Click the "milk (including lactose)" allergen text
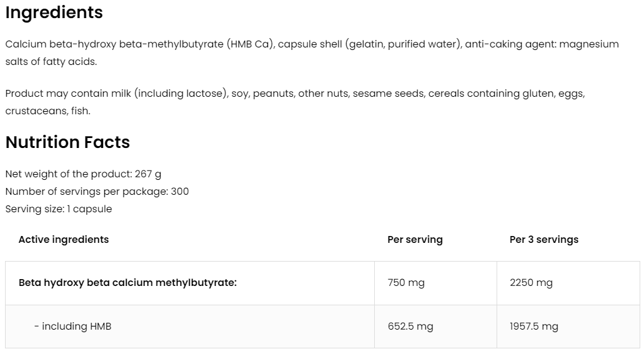The height and width of the screenshot is (354, 644). tap(164, 94)
